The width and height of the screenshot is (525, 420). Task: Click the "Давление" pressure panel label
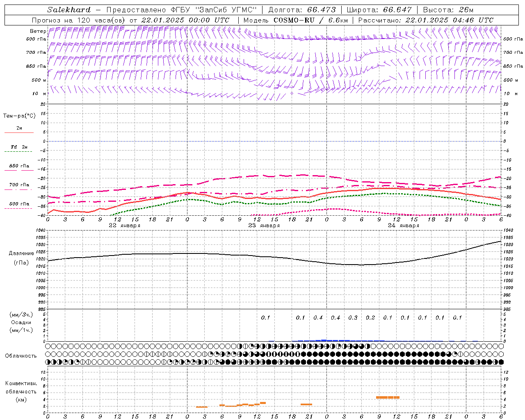point(21,253)
